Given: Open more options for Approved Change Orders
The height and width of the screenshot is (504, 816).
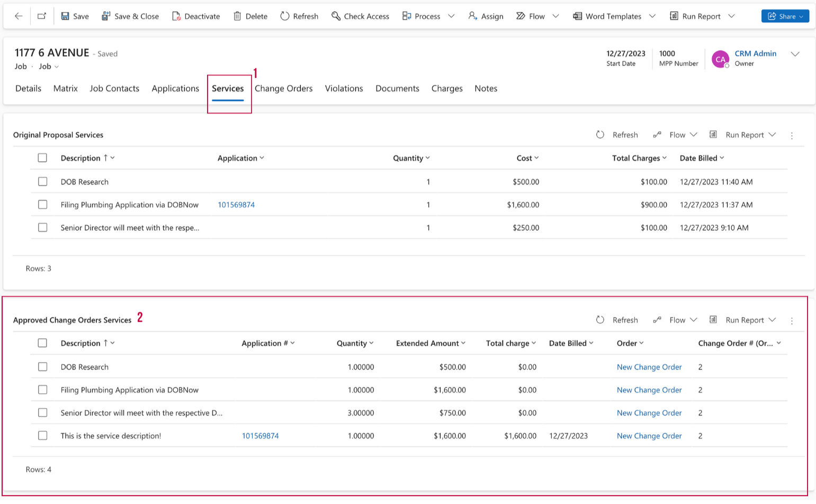Looking at the screenshot, I should coord(792,321).
